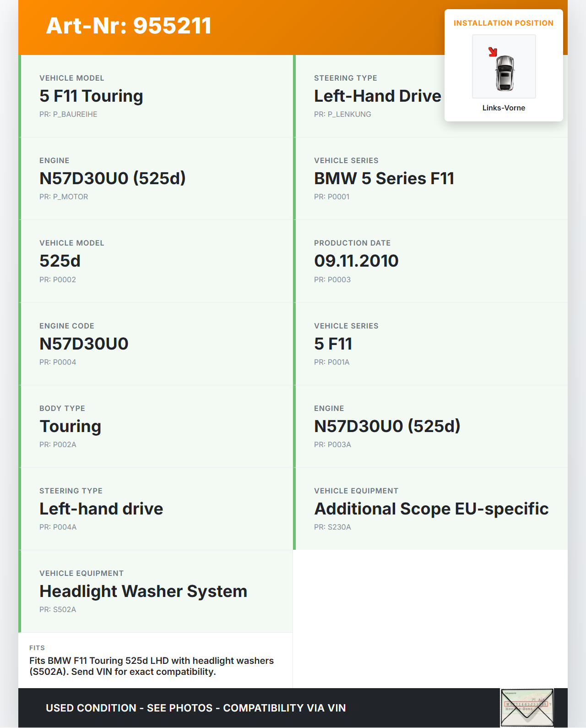Click the Links-Vorne position label
Screen dimensions: 586x728
tap(504, 108)
